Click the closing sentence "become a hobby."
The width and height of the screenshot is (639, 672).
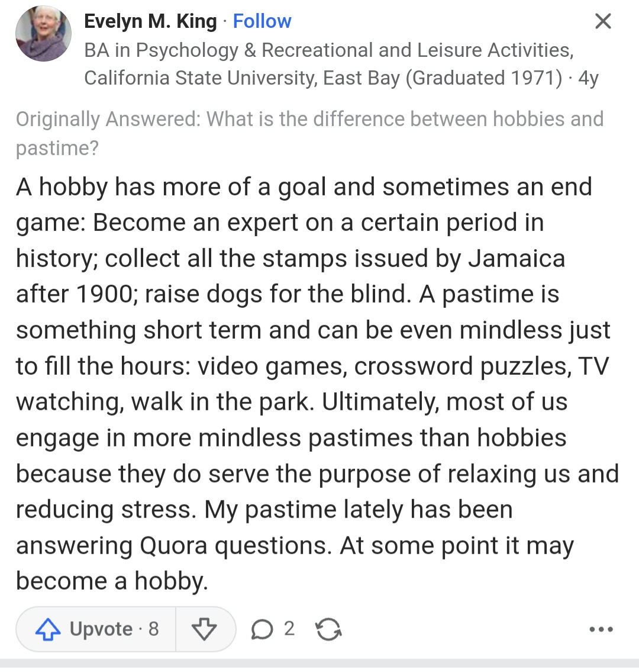coord(112,581)
